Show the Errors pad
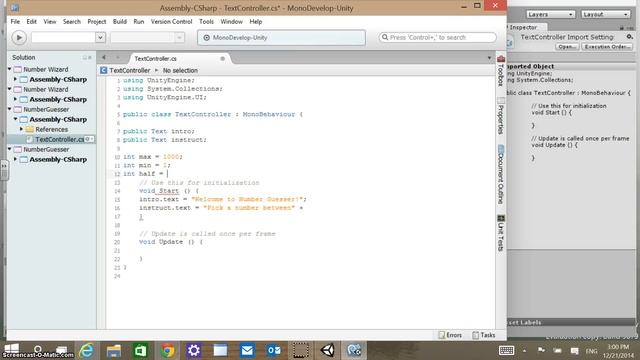640x360 pixels. point(450,335)
